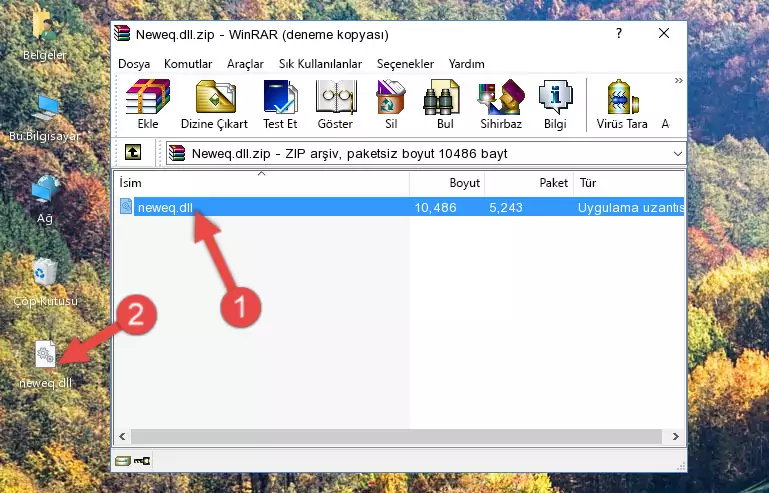
Task: Click horizontal scrollbar right arrow
Action: pyautogui.click(x=676, y=436)
